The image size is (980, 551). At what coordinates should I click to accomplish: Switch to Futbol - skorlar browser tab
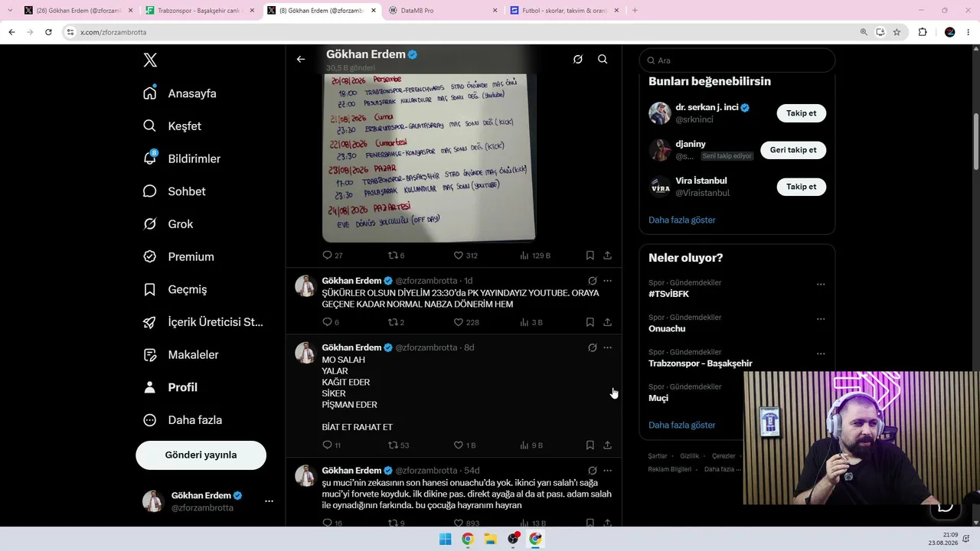pyautogui.click(x=563, y=11)
